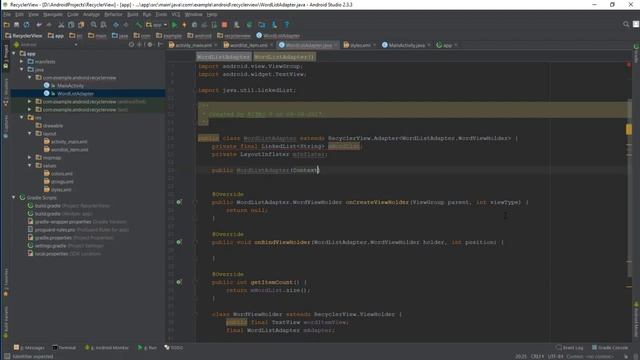Click the red Stop icon
Image resolution: width=640 pixels, height=360 pixels.
click(224, 25)
